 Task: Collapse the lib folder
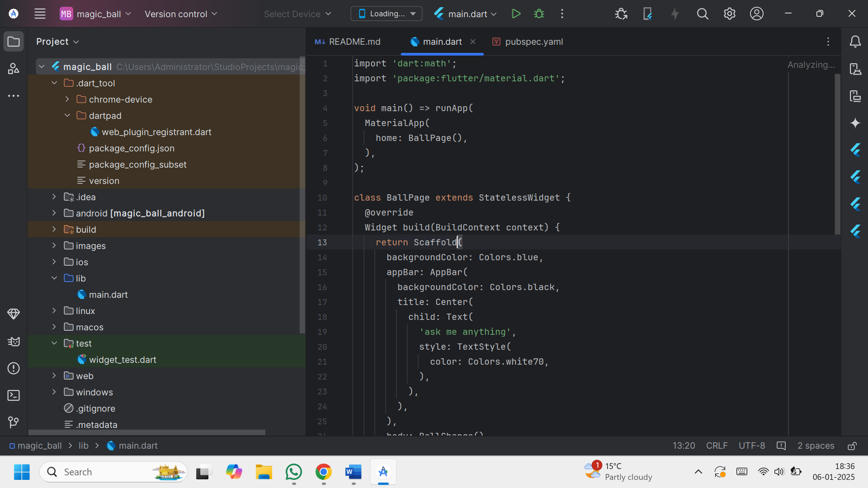pos(54,278)
